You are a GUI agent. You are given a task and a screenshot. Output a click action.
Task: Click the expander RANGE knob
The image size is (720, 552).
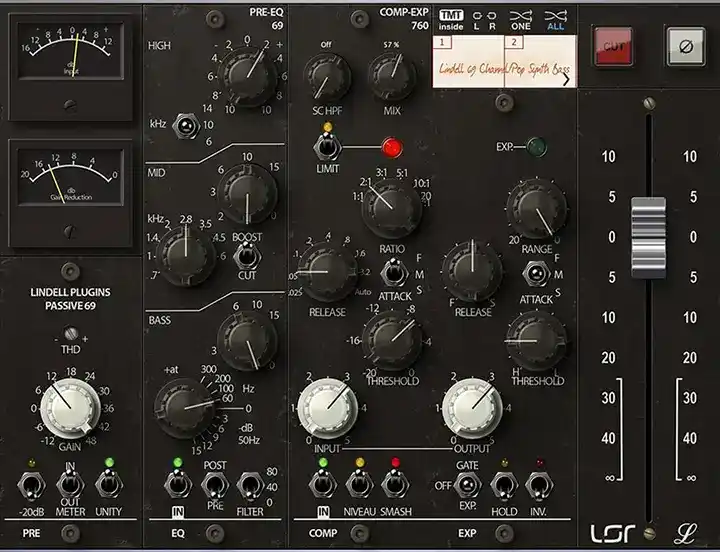[x=536, y=208]
